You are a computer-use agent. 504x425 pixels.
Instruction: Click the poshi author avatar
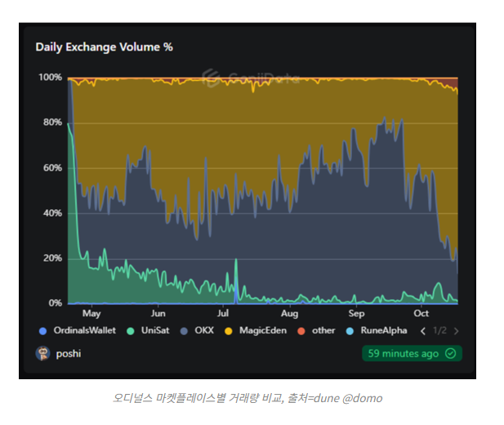pyautogui.click(x=42, y=354)
